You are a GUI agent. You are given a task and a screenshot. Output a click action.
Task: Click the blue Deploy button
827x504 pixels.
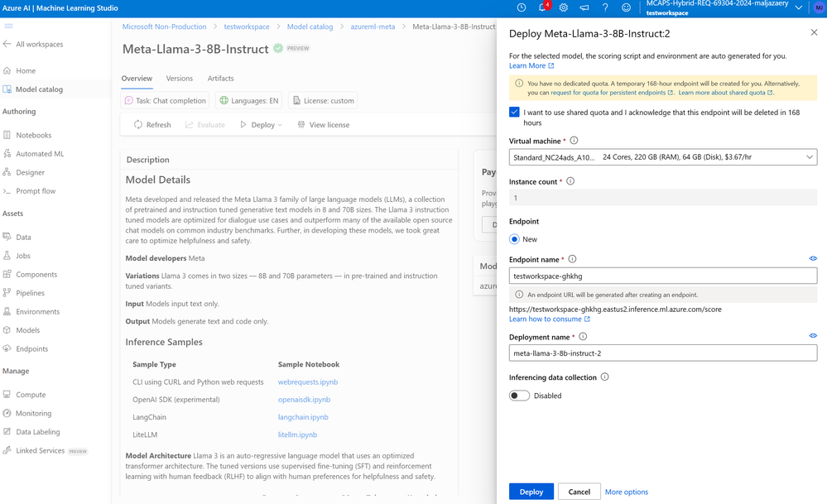(531, 492)
